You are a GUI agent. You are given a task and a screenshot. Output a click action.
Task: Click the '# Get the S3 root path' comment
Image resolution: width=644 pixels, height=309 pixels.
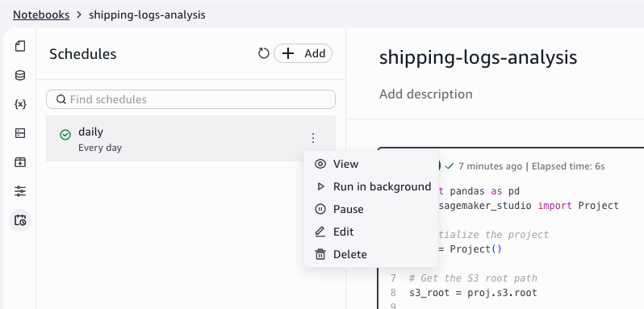[x=473, y=278]
